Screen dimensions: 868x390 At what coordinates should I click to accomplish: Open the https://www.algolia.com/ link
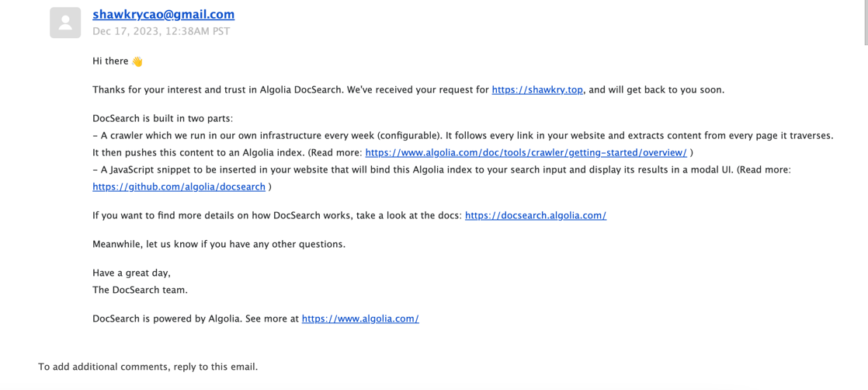360,319
